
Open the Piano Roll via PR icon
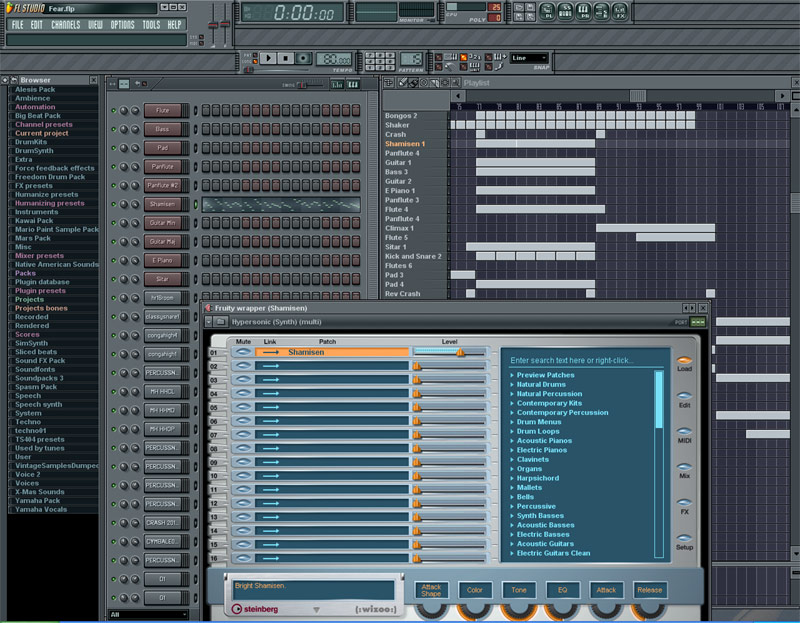tap(583, 11)
